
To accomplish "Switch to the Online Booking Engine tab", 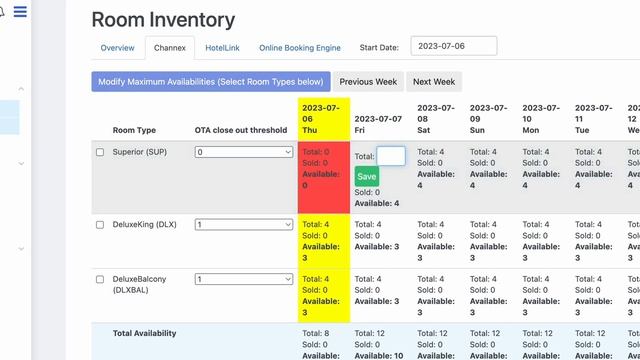I will (x=300, y=48).
